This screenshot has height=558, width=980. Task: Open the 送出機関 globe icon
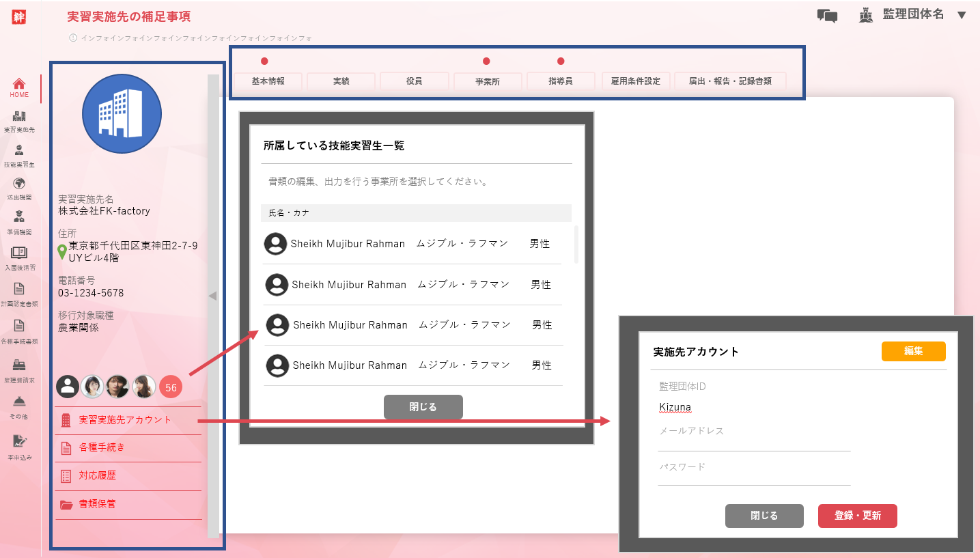pyautogui.click(x=19, y=188)
